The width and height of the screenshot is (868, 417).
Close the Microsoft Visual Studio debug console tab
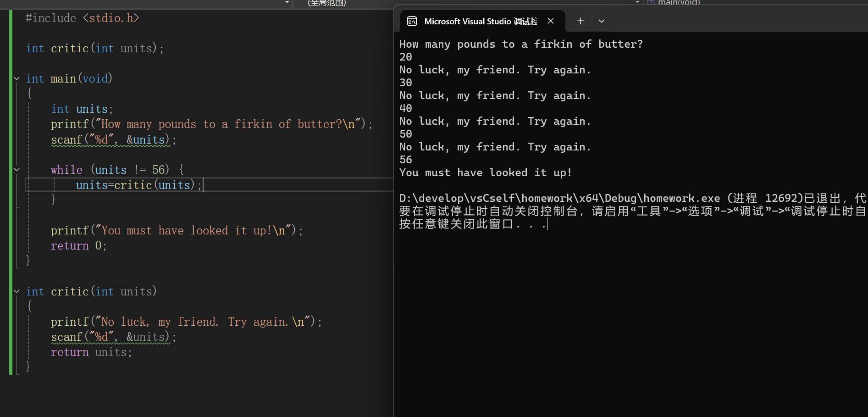(x=551, y=21)
